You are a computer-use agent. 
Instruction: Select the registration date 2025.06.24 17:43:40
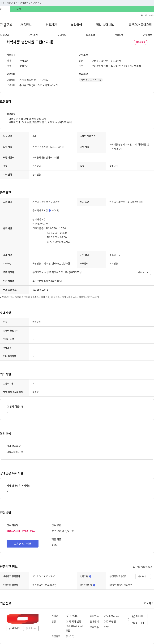pos(44,576)
